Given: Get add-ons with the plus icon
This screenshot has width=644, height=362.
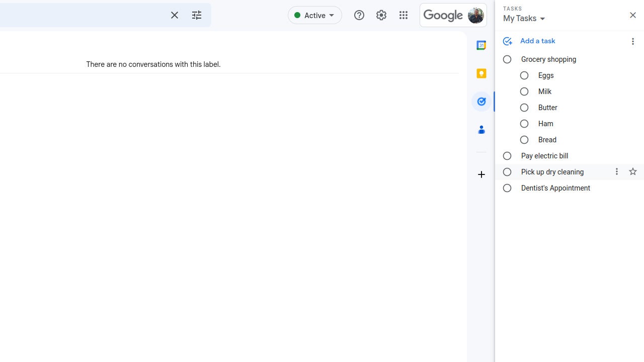Looking at the screenshot, I should 481,174.
